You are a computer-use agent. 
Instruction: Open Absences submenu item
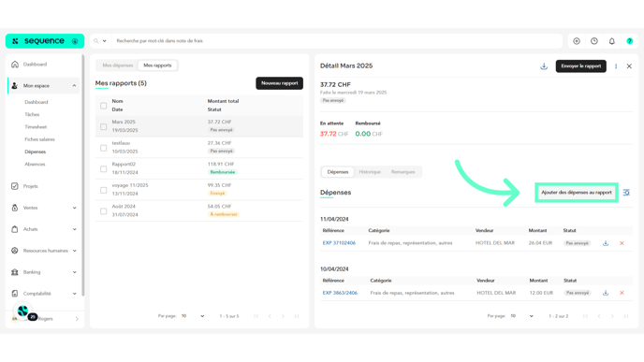tap(35, 165)
